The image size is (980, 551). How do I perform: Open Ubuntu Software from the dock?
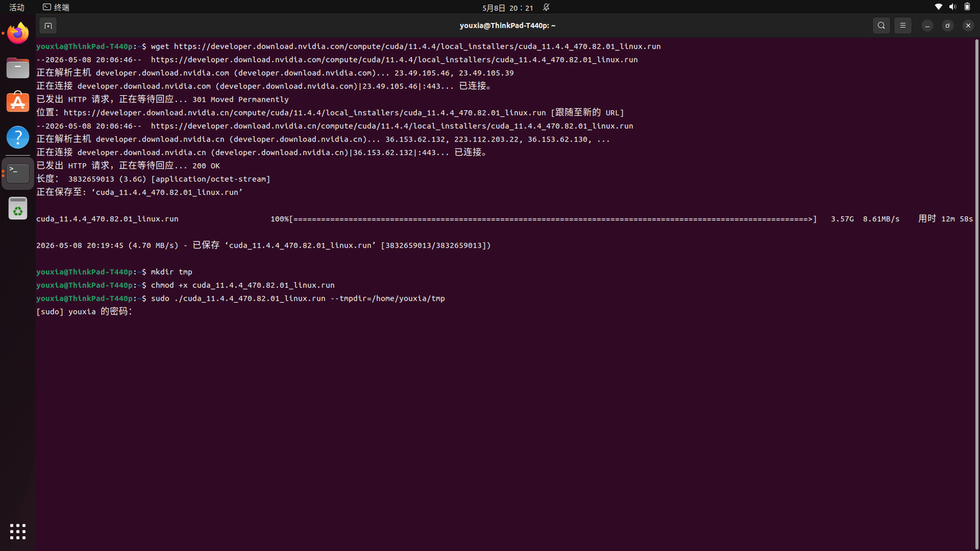pos(18,103)
